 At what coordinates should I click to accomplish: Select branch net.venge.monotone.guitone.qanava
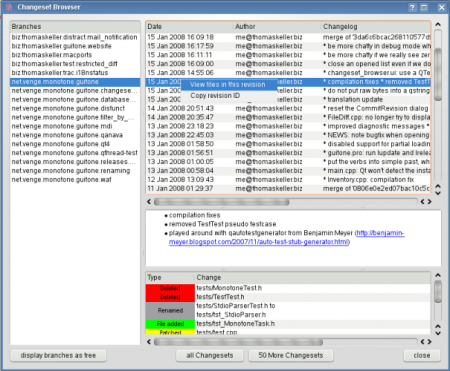pos(75,135)
